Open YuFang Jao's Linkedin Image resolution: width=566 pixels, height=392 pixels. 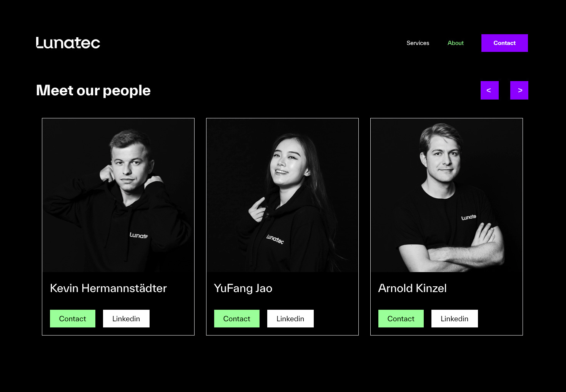(x=290, y=319)
